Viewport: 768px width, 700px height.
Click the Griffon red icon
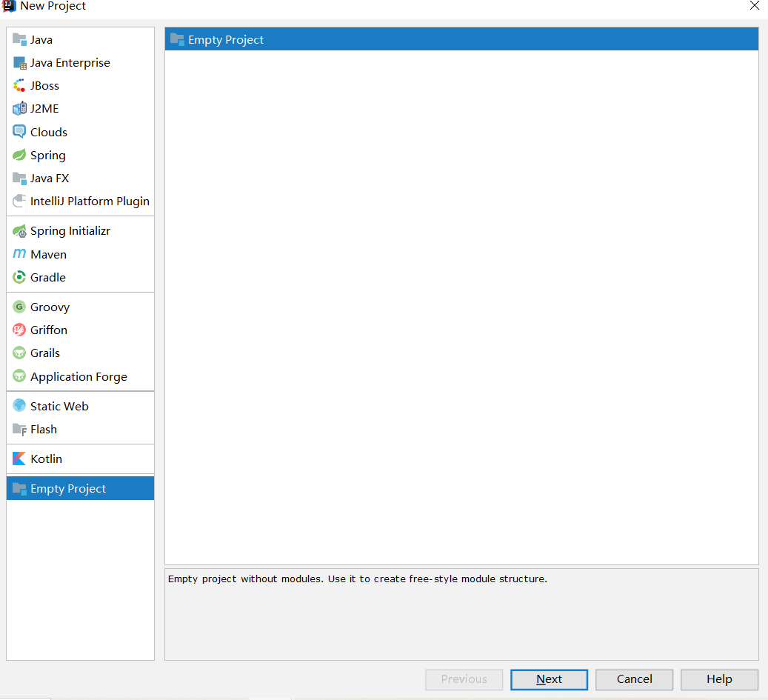click(19, 330)
